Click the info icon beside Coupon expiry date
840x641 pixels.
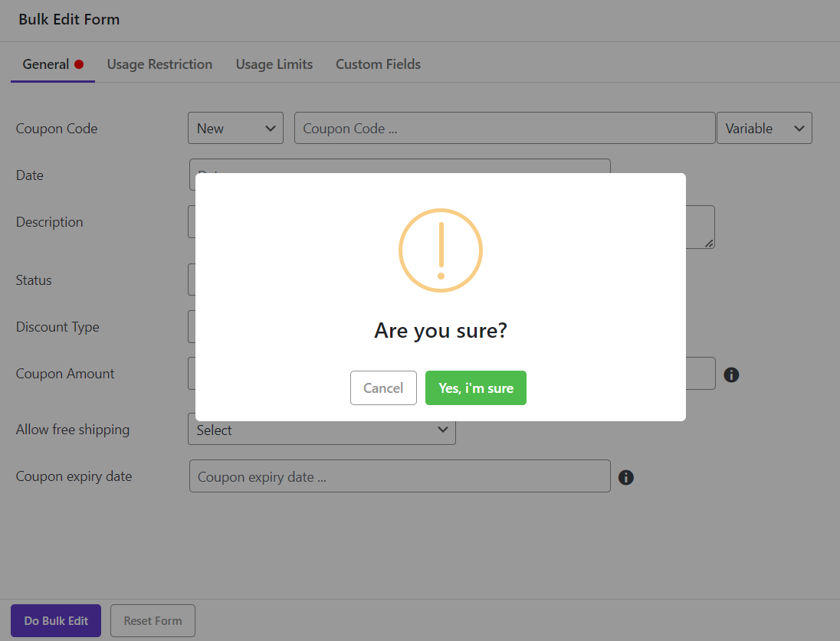pyautogui.click(x=625, y=477)
